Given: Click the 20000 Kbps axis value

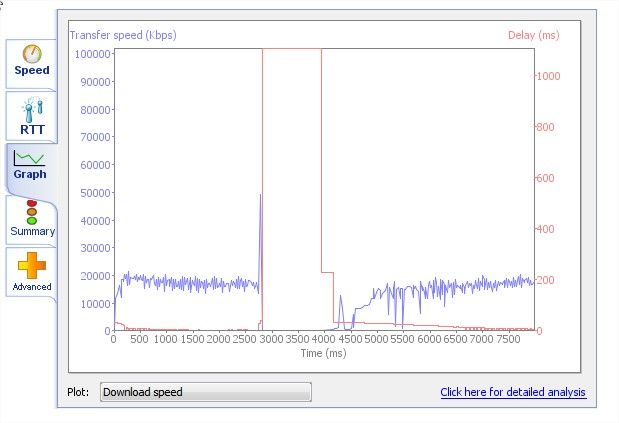Looking at the screenshot, I should pos(96,276).
